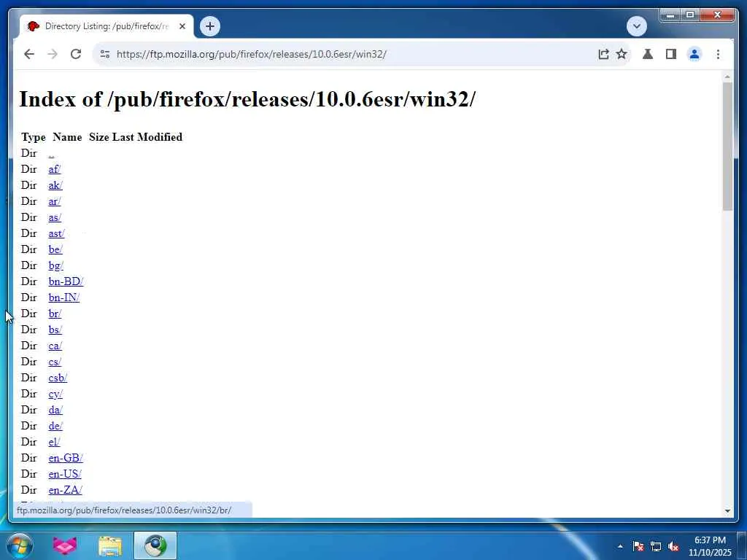Click the URL address bar
Viewport: 747px width, 560px height.
point(352,54)
